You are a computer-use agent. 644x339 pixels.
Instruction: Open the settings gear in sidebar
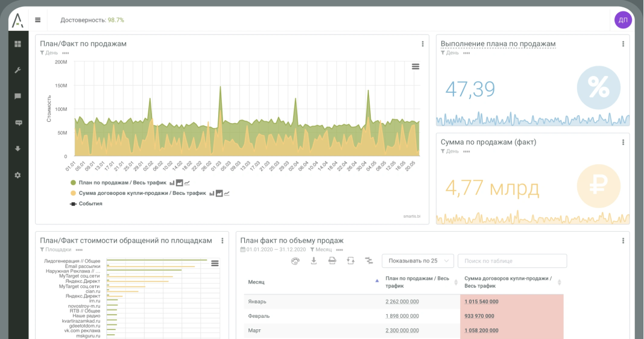click(17, 175)
